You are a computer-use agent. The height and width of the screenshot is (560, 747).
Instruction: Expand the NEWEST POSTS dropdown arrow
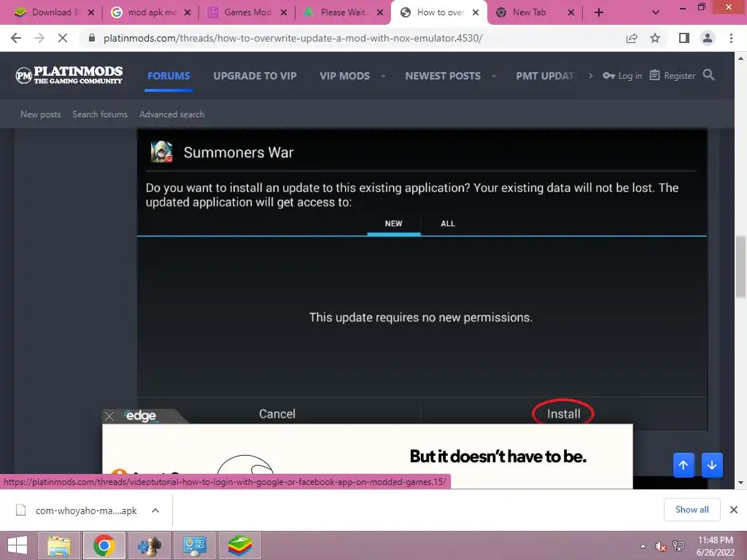click(x=494, y=76)
